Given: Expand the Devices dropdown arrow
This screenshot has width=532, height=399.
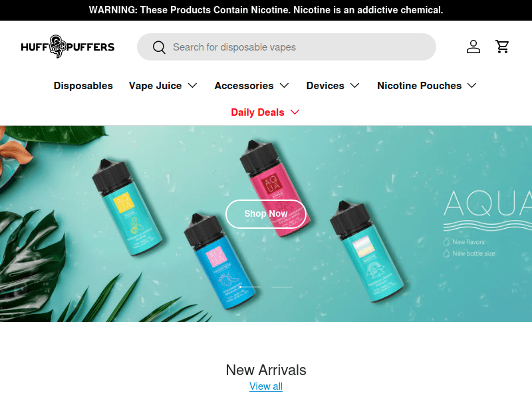Looking at the screenshot, I should pyautogui.click(x=355, y=86).
